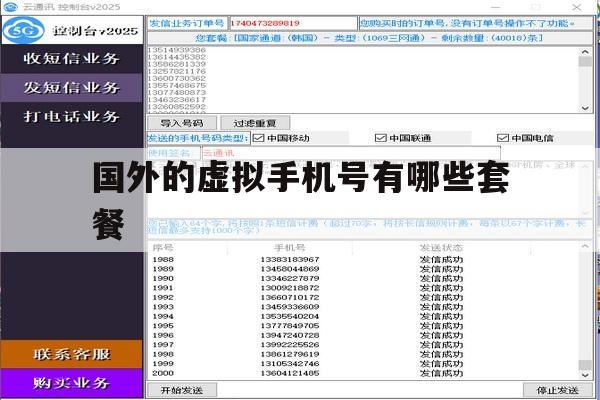Select row 2000 in the results table
The height and width of the screenshot is (400, 600).
click(x=364, y=373)
